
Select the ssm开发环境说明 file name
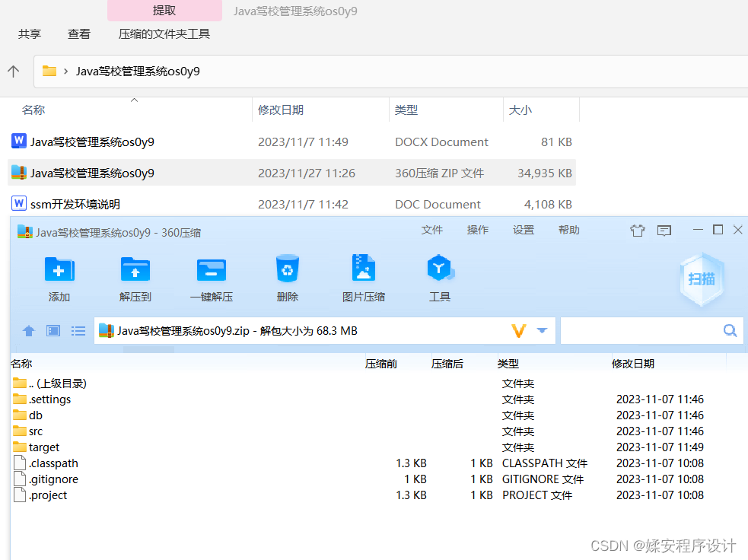[75, 204]
